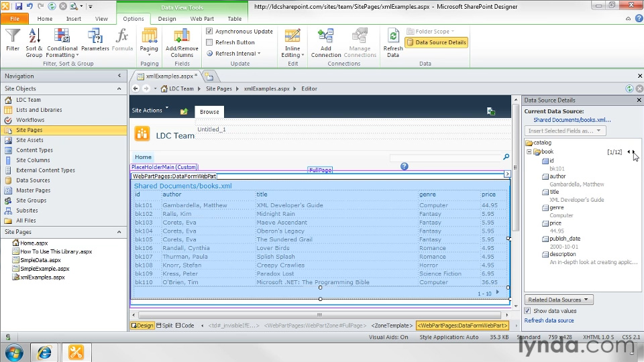Open the Parameters dialog
644x362 pixels.
95,40
